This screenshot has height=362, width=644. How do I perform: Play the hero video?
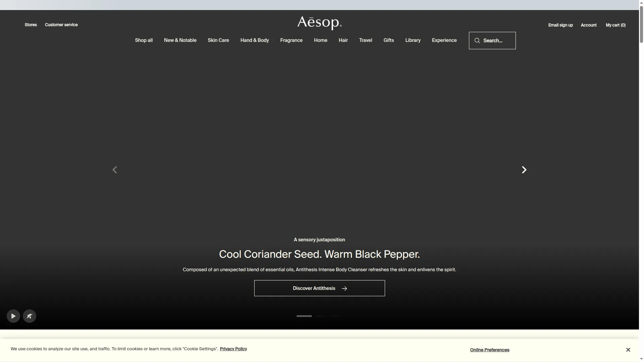(x=13, y=316)
